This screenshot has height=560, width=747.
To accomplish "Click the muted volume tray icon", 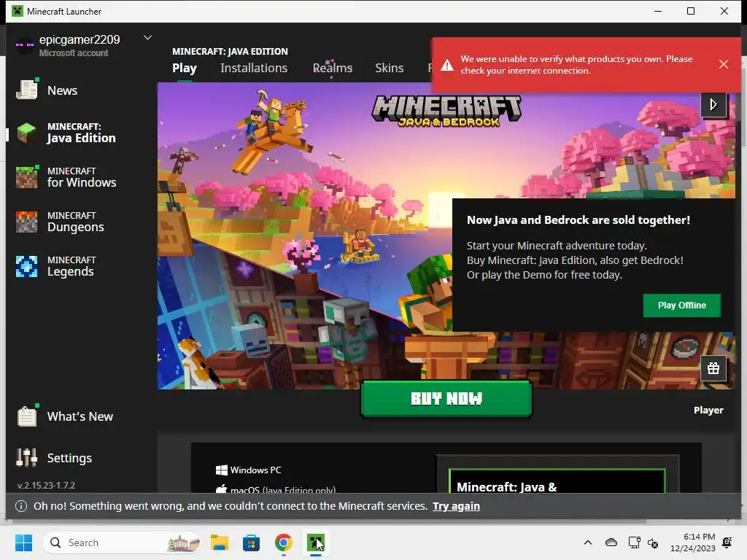I will [x=653, y=542].
